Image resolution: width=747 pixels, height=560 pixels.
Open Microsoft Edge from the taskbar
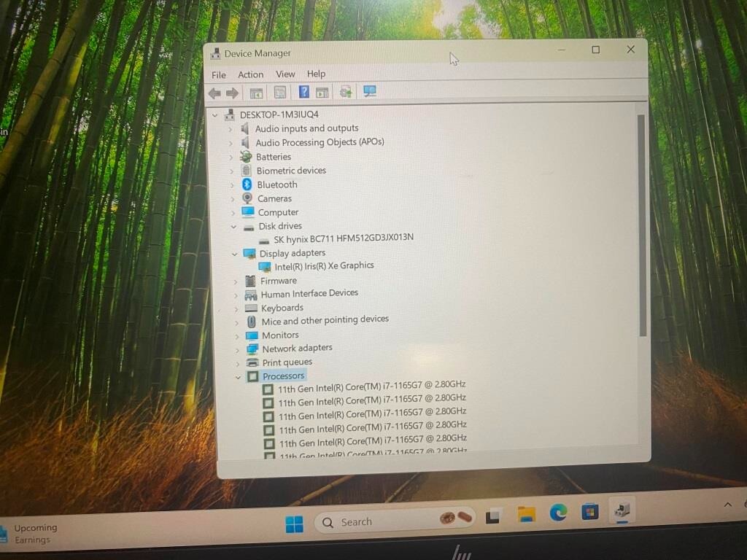(558, 513)
